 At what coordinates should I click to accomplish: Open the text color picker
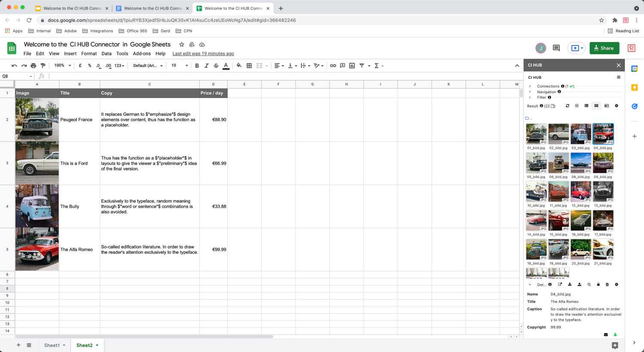tap(226, 66)
